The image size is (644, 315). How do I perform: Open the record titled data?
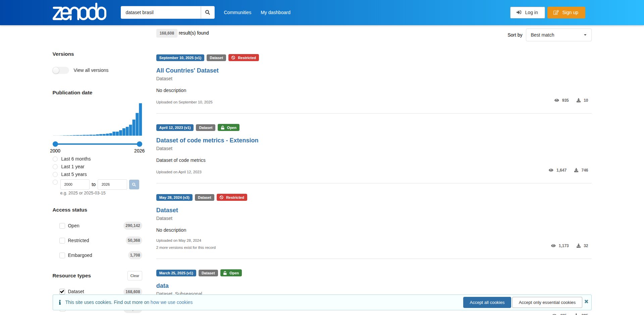(x=162, y=286)
